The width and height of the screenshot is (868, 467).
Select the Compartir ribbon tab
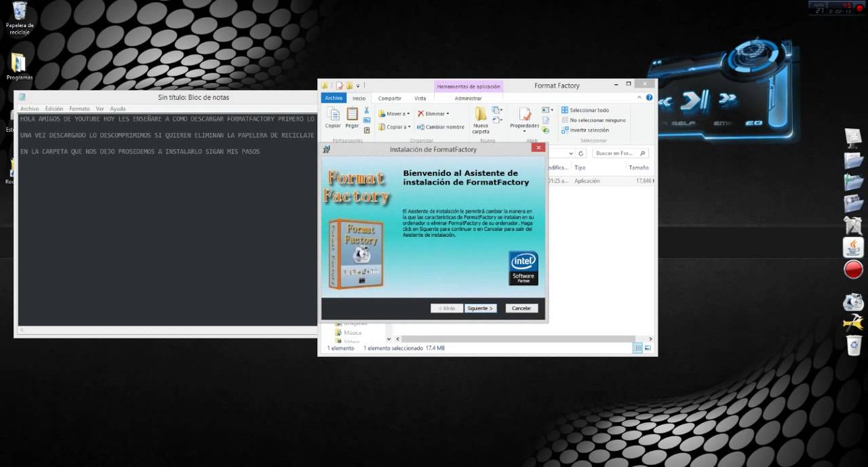[390, 98]
